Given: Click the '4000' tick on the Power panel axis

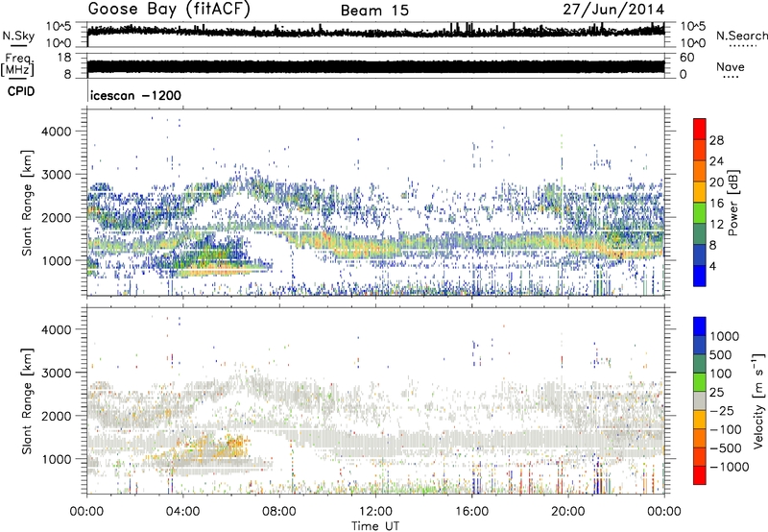Looking at the screenshot, I should point(56,132).
